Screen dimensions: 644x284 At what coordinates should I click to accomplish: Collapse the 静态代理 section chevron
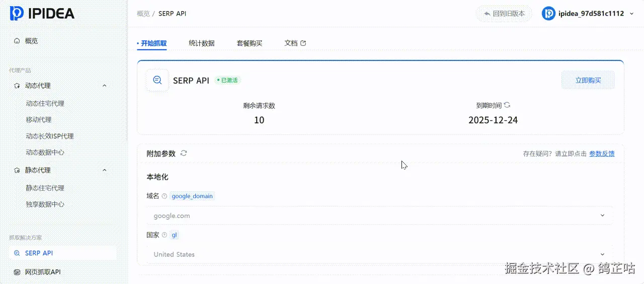105,170
